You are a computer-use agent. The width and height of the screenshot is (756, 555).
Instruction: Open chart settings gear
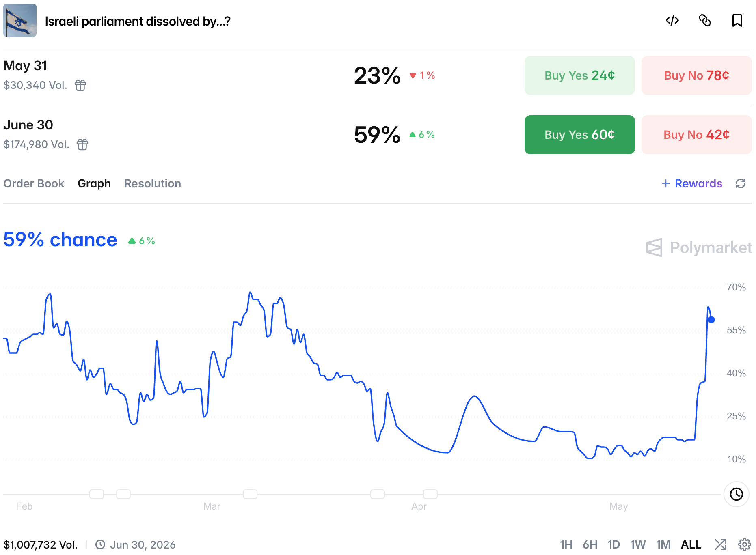[744, 544]
